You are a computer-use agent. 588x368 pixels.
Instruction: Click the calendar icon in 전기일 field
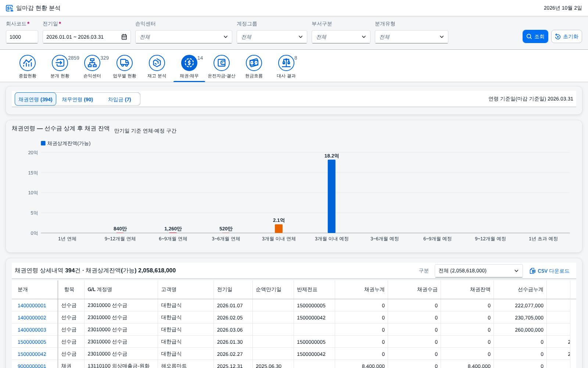pos(124,37)
